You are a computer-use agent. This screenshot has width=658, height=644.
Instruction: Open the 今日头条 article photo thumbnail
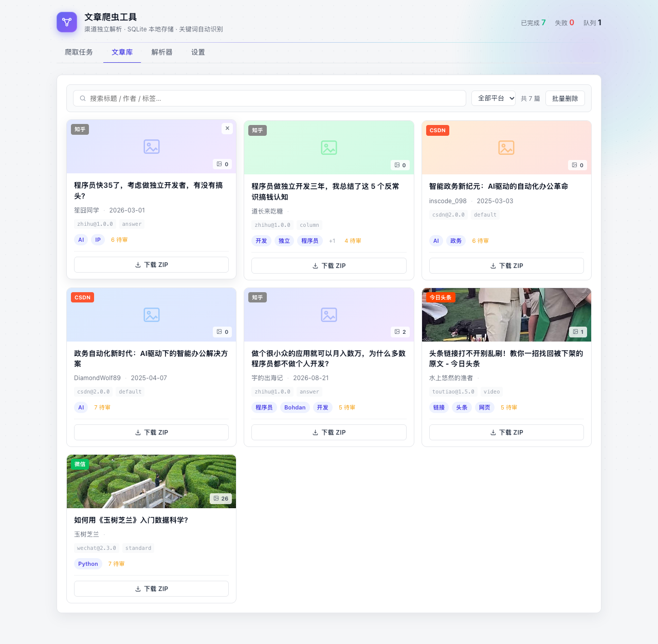[506, 315]
